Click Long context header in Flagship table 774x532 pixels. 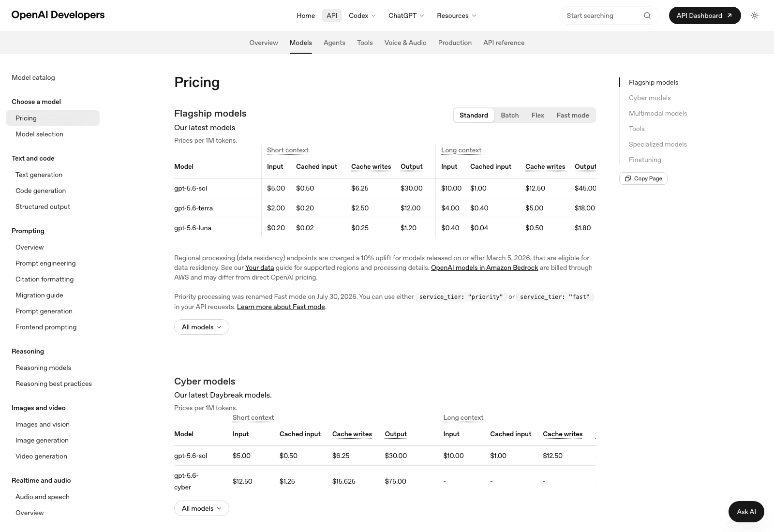coord(461,150)
